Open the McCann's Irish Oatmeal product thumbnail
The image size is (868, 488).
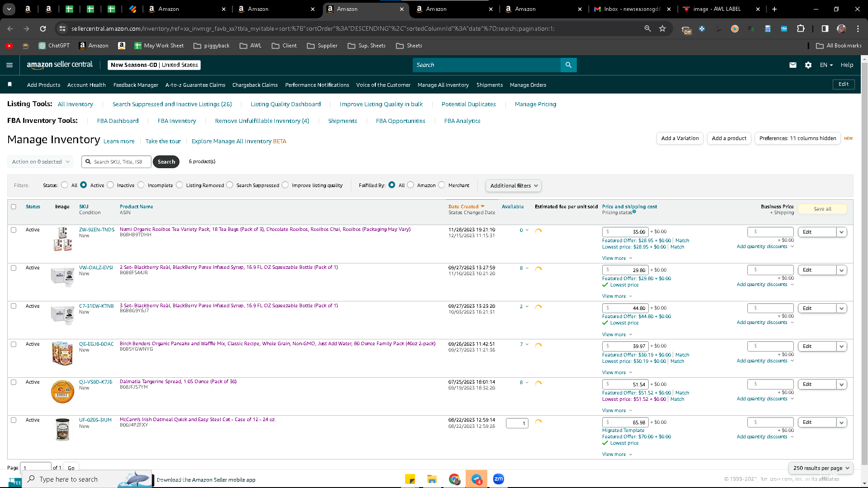tap(62, 429)
